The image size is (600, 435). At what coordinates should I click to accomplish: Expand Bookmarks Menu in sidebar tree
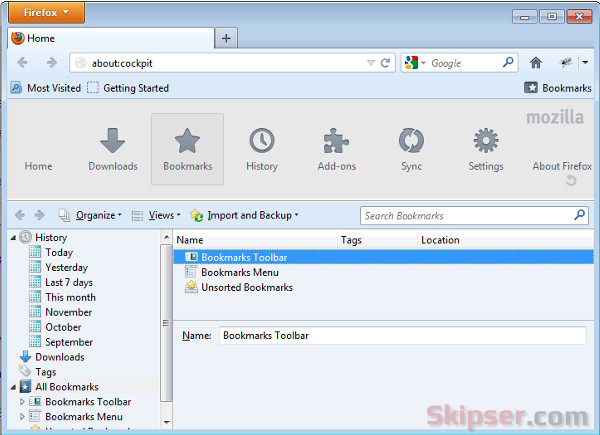22,417
